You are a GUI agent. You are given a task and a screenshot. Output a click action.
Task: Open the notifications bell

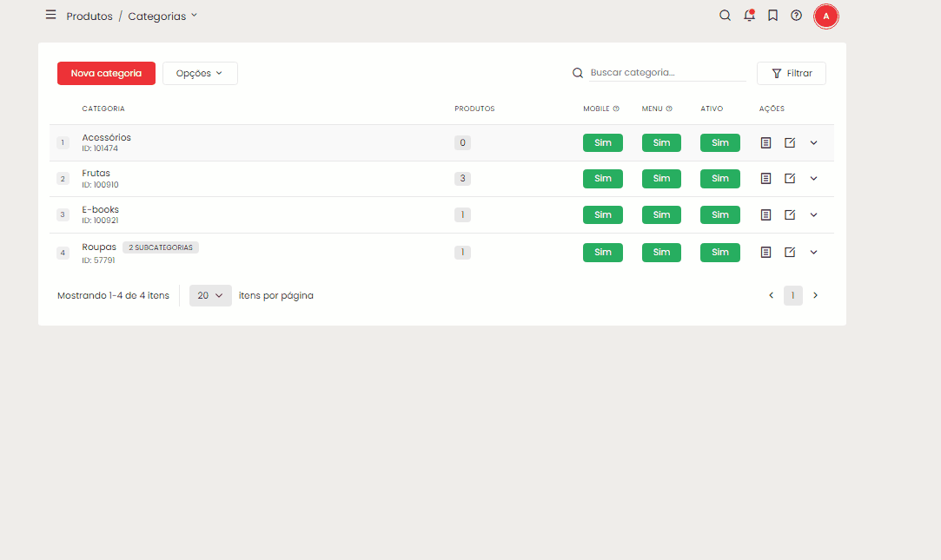749,16
